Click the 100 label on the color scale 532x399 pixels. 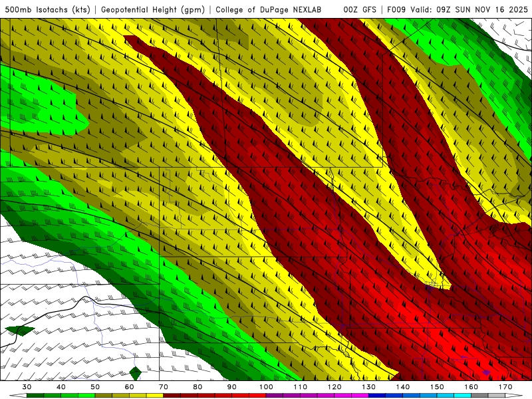tap(266, 387)
